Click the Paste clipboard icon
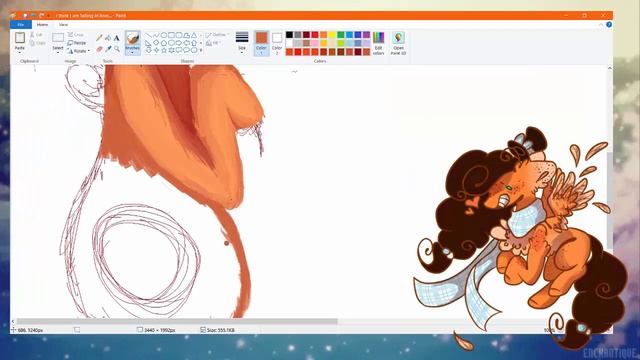 pos(20,38)
